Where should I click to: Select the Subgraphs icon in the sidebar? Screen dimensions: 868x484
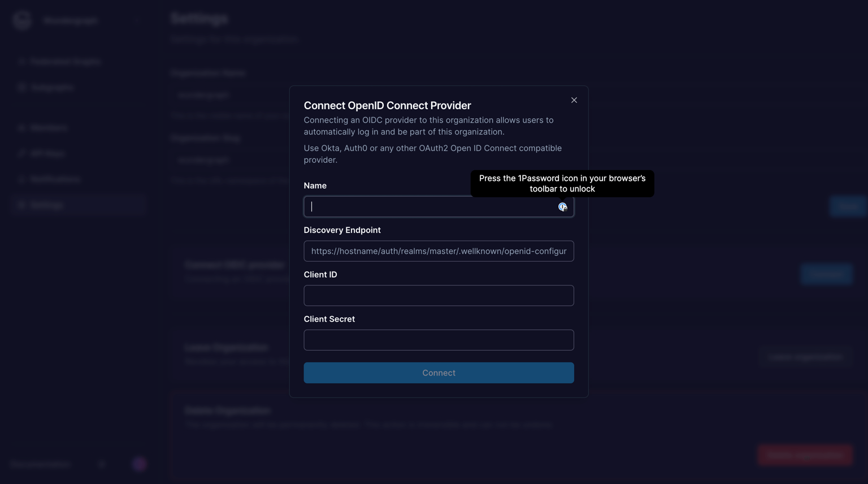click(21, 87)
